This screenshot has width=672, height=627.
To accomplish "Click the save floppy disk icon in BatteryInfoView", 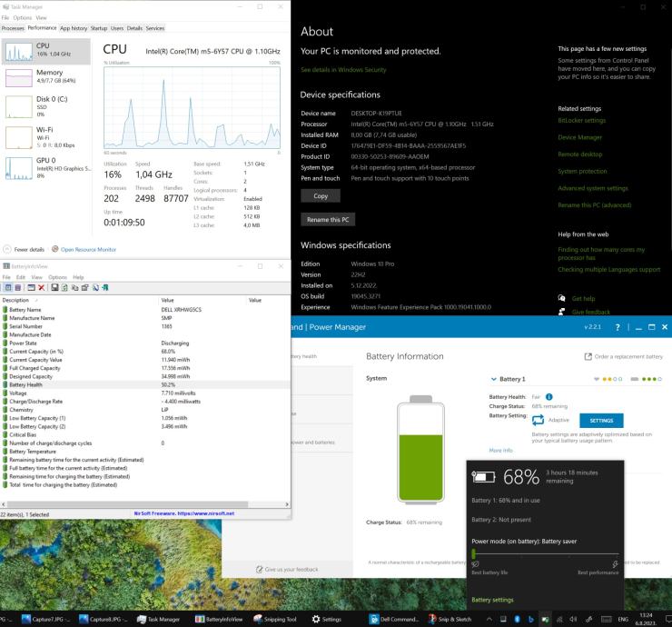I will tap(54, 287).
